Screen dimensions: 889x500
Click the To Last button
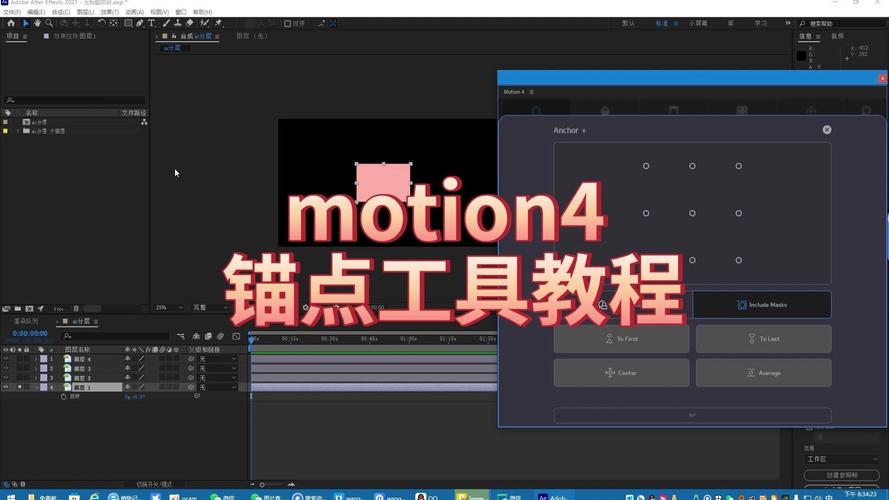[764, 339]
